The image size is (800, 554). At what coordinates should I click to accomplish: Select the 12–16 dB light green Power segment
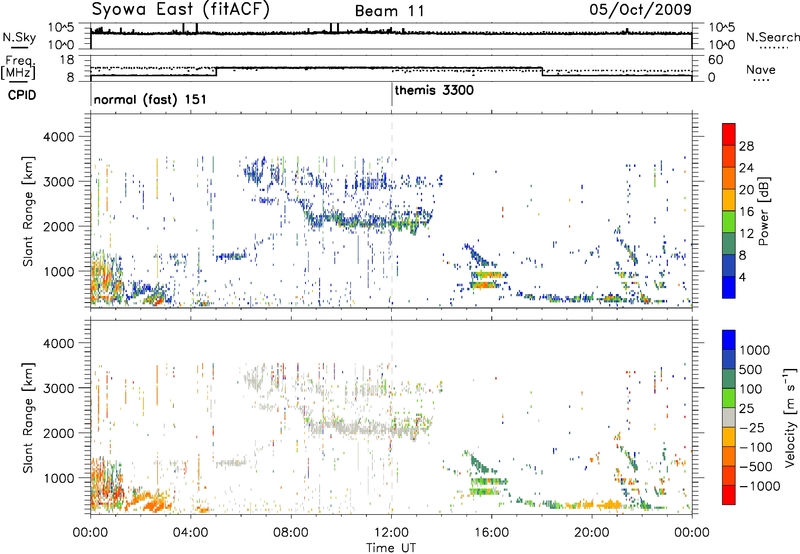click(x=729, y=222)
